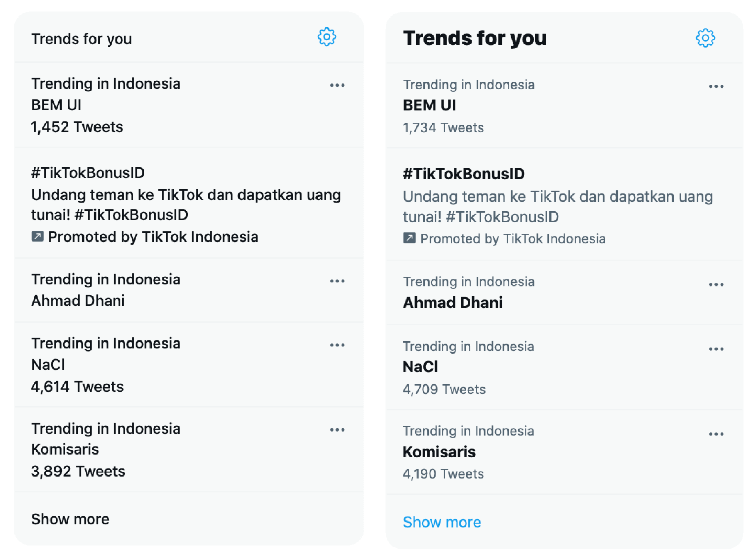Open more options for BEM UI 1,452 Tweets
756x560 pixels.
click(337, 85)
